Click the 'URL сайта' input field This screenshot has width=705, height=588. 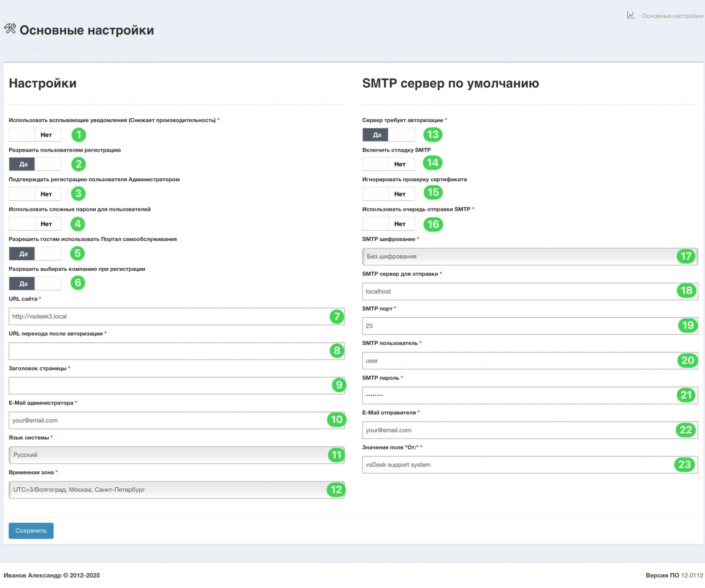168,316
